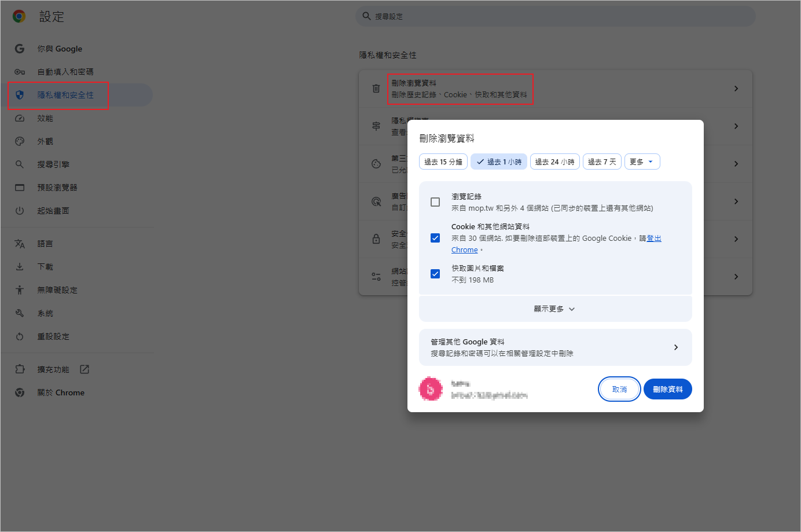
Task: Click the external link icon beside 擴充功能
Action: click(84, 369)
